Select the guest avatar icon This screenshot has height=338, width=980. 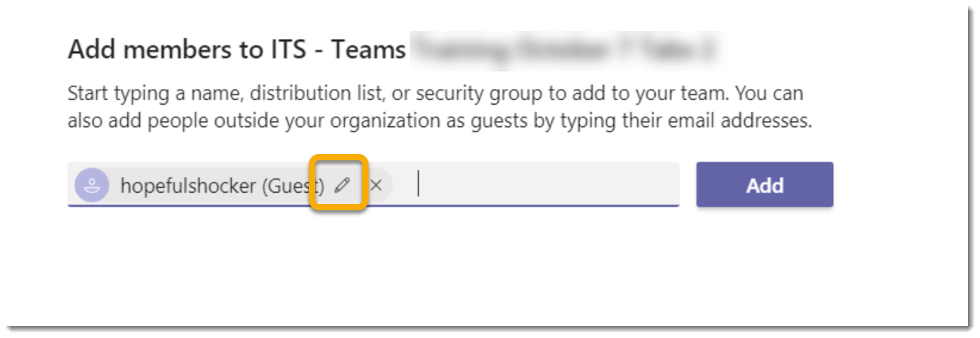pos(92,185)
